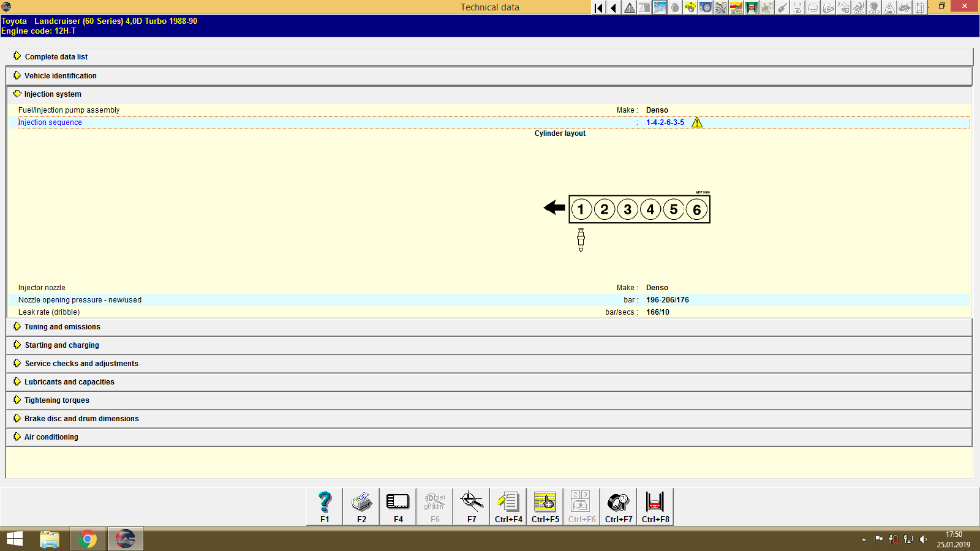Open the Ctrl+F4 notes editor icon

click(508, 506)
